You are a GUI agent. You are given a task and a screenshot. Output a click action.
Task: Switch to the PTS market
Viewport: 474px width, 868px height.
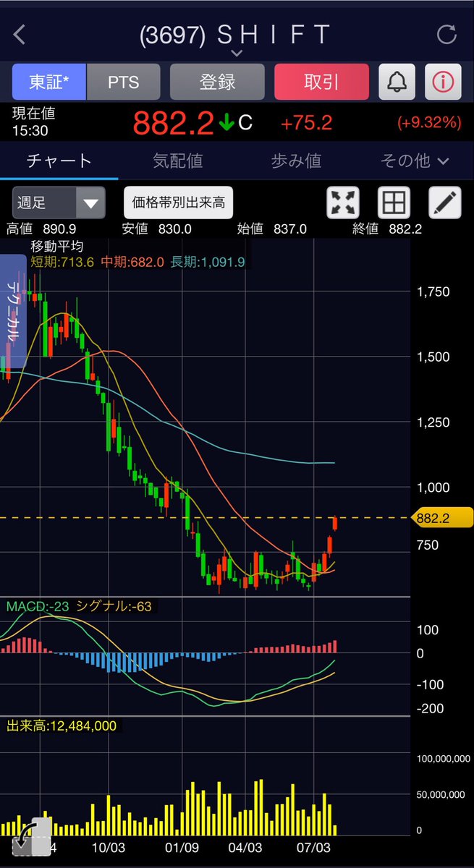pyautogui.click(x=122, y=82)
